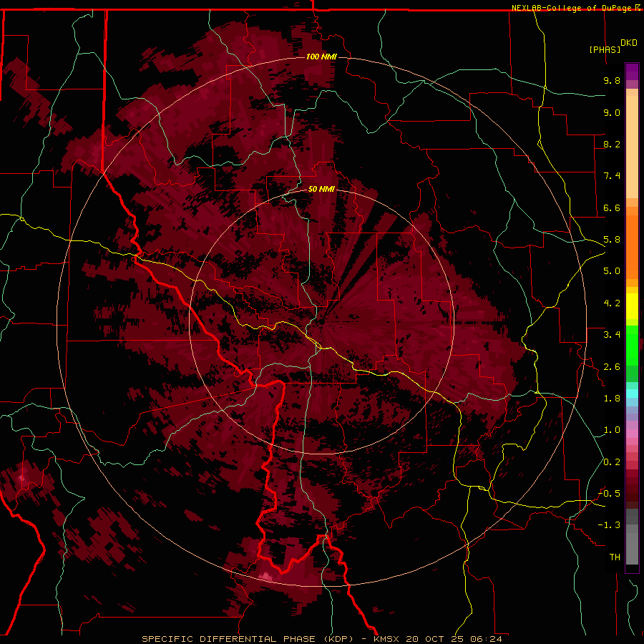Image resolution: width=644 pixels, height=644 pixels.
Task: Click "SPECIFIC DIFFERENTIAL PHASE (KDP)" caption text
Action: tap(248, 639)
